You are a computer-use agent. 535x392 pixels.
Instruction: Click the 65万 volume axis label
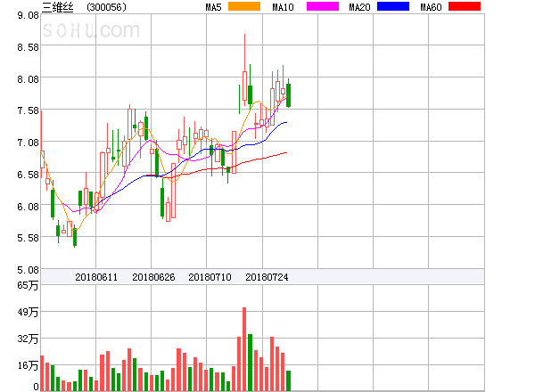pos(28,285)
